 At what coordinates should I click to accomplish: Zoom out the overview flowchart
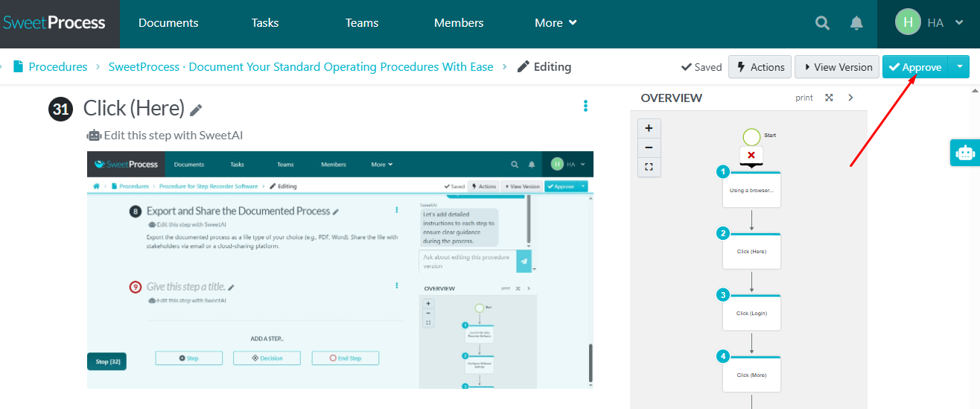(649, 148)
